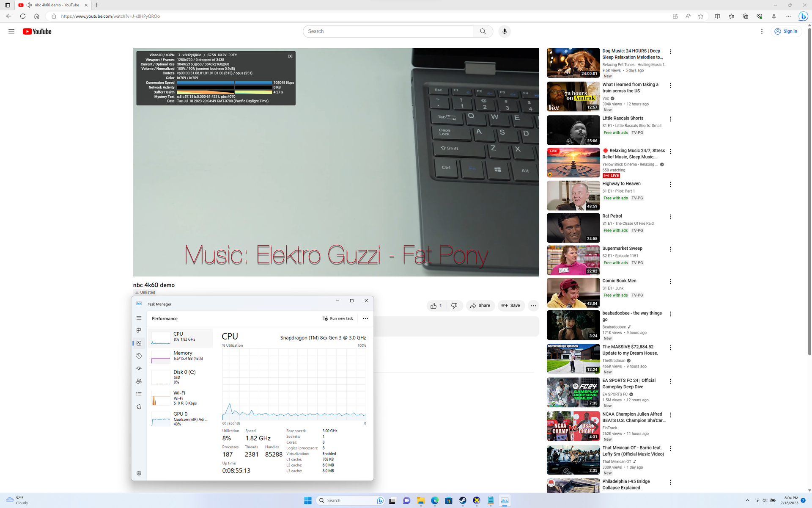The width and height of the screenshot is (812, 508).
Task: Click Run new task button
Action: click(337, 318)
